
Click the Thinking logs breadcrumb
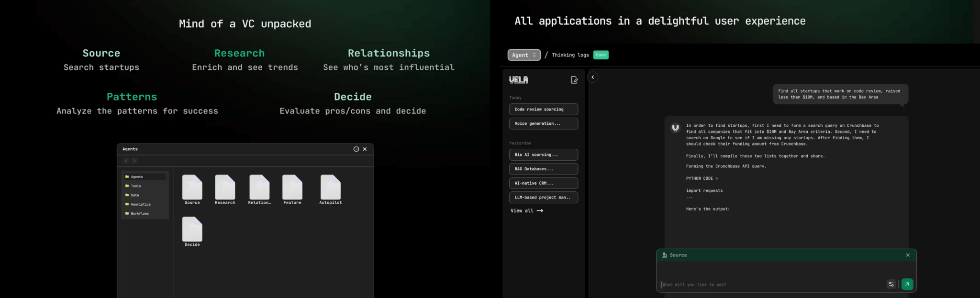pyautogui.click(x=570, y=55)
